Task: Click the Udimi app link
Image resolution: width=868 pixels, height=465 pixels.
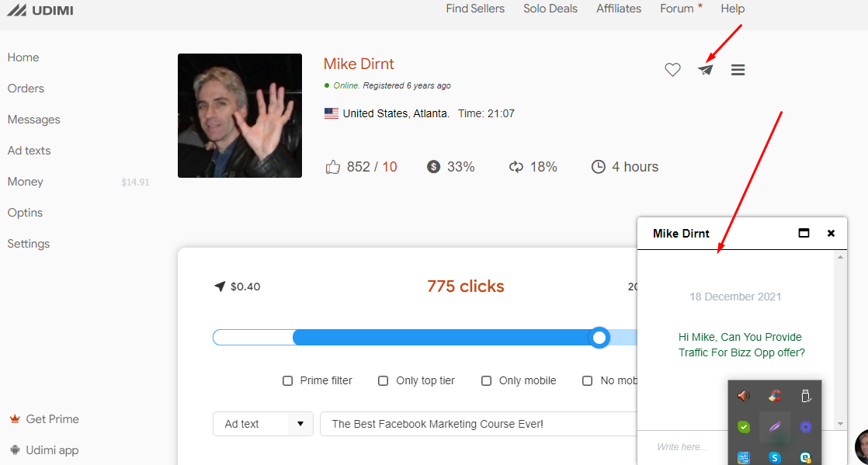Action: click(52, 450)
